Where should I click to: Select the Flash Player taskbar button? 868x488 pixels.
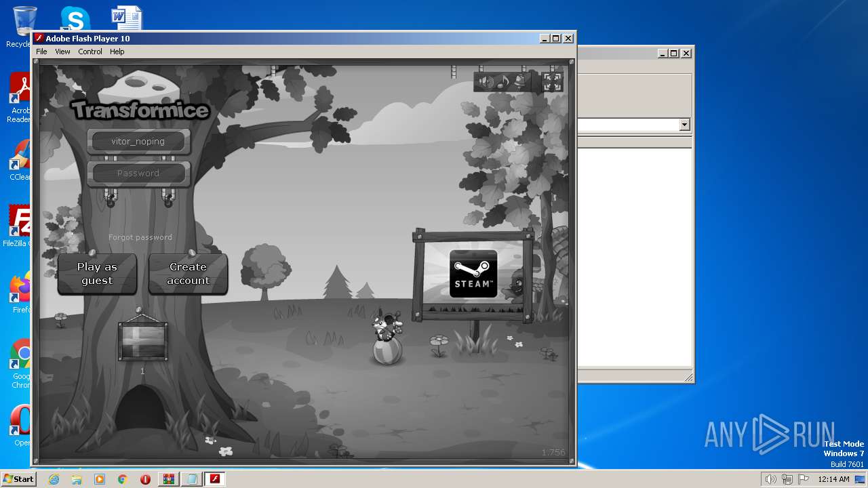(x=215, y=479)
